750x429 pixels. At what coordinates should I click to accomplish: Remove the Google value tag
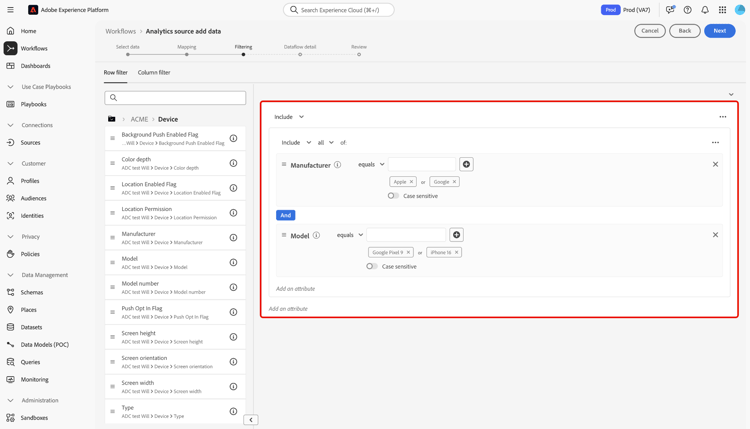point(454,182)
